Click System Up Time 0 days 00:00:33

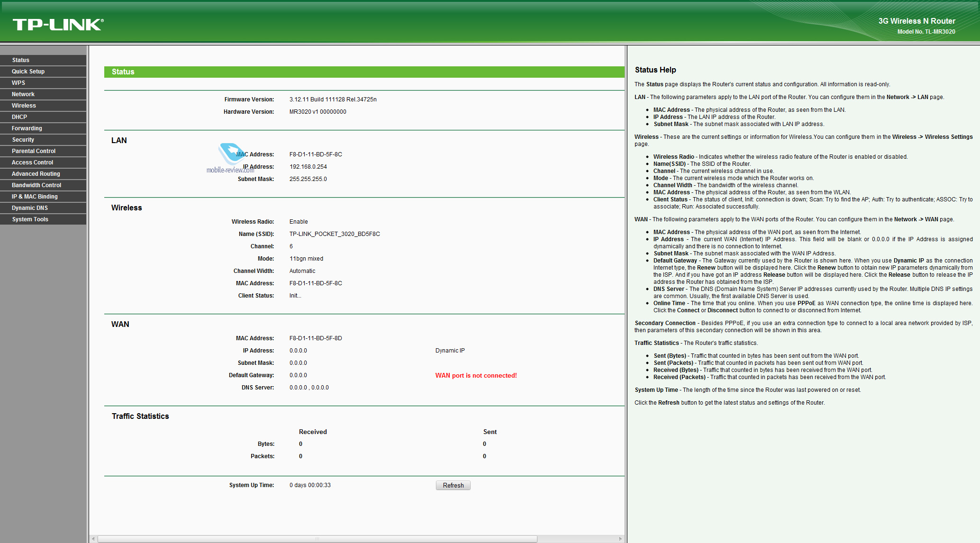point(310,485)
